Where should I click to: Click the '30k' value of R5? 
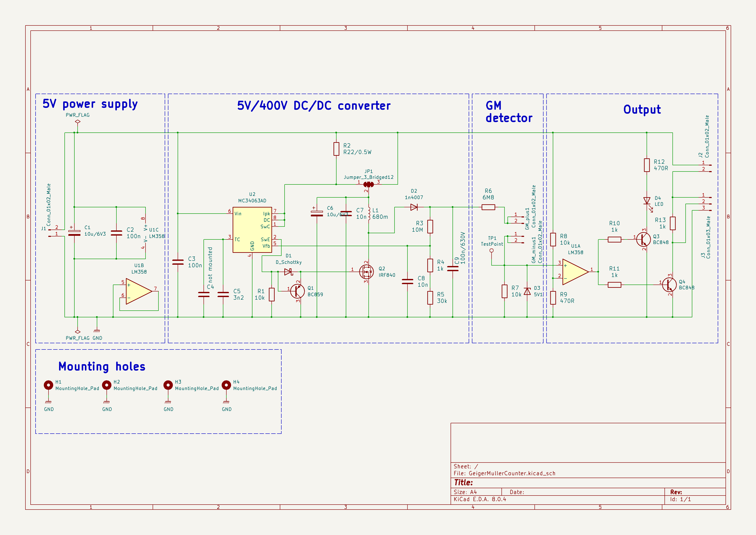[442, 301]
